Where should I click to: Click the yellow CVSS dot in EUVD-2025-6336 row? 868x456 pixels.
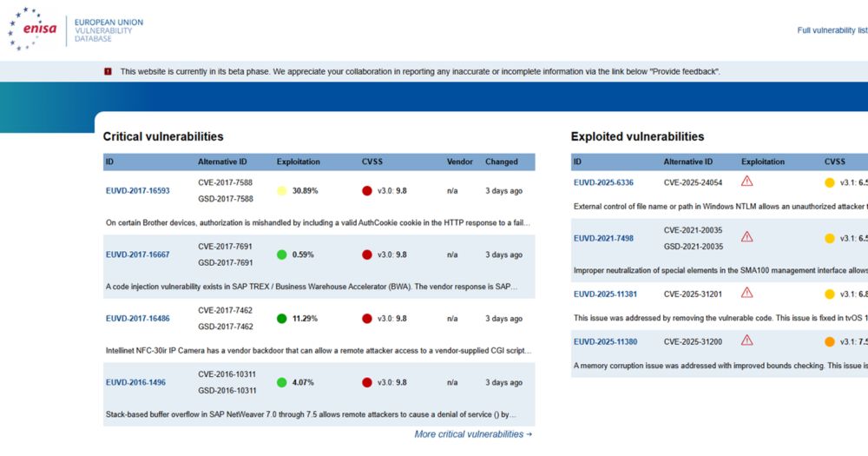pyautogui.click(x=829, y=183)
